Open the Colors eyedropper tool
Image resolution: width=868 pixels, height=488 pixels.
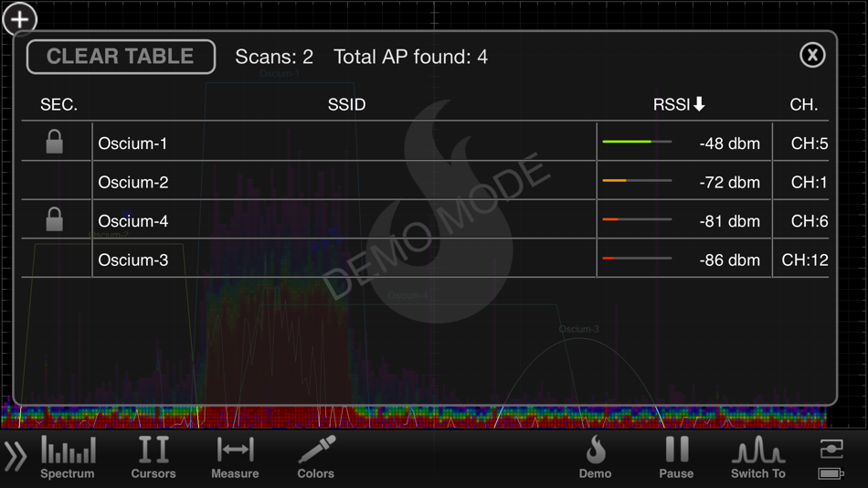315,457
